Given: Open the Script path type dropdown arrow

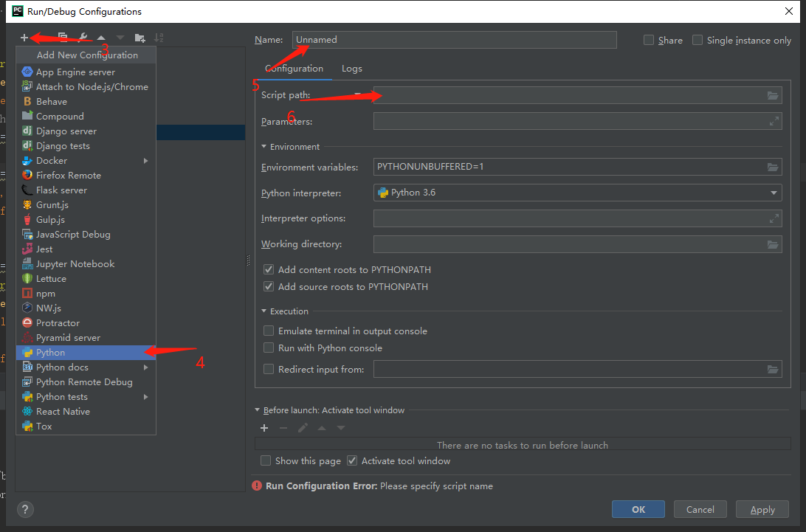Looking at the screenshot, I should [357, 95].
